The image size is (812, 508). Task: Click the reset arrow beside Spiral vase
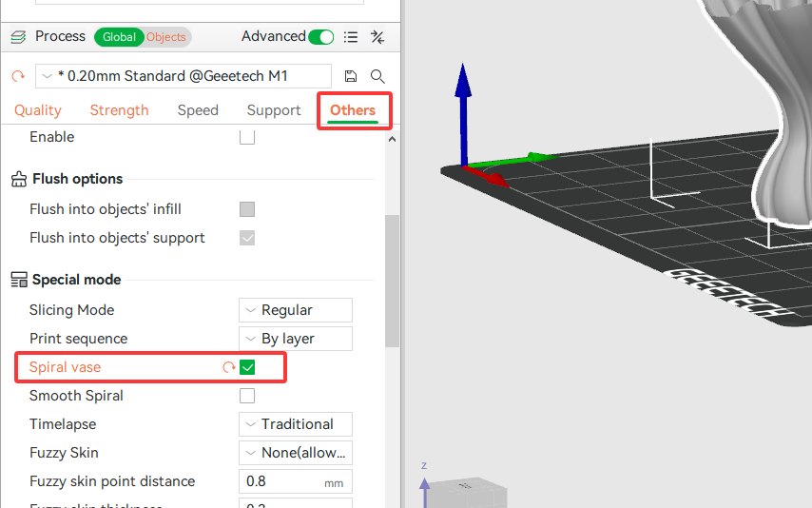pyautogui.click(x=228, y=367)
